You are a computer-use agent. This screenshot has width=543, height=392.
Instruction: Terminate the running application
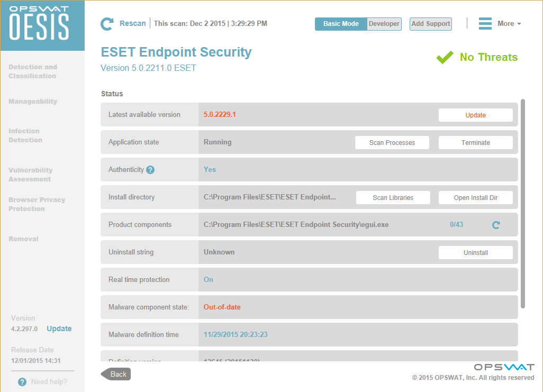click(475, 143)
